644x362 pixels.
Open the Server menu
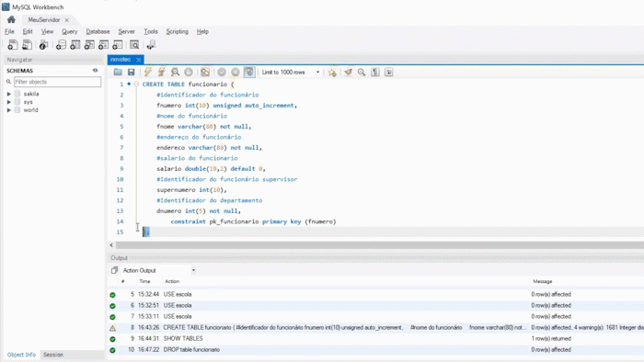pos(127,31)
